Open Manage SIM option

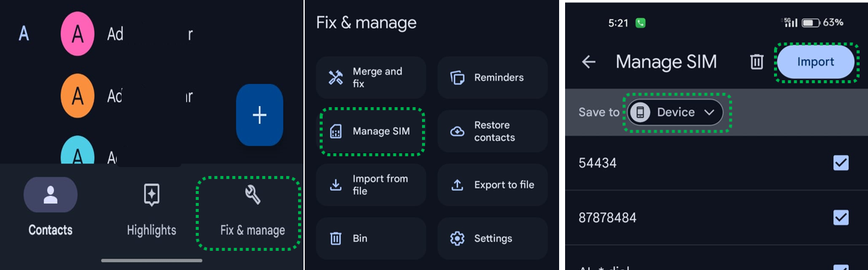[372, 131]
